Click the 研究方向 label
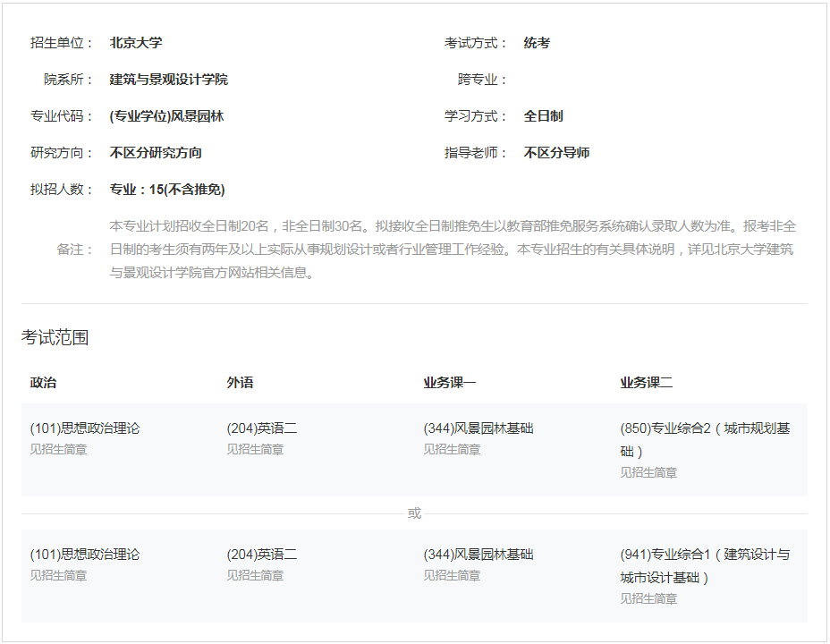Screen dimensions: 830x644 click(x=62, y=153)
